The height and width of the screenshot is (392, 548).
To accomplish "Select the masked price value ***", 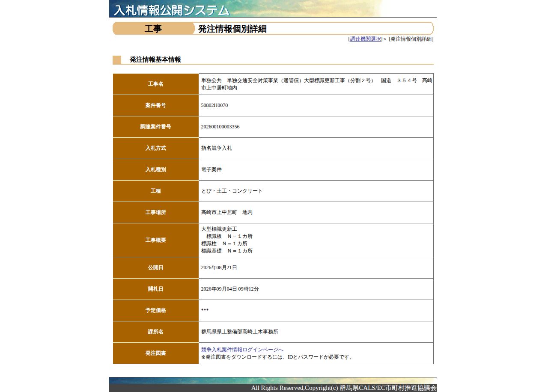I will (205, 310).
